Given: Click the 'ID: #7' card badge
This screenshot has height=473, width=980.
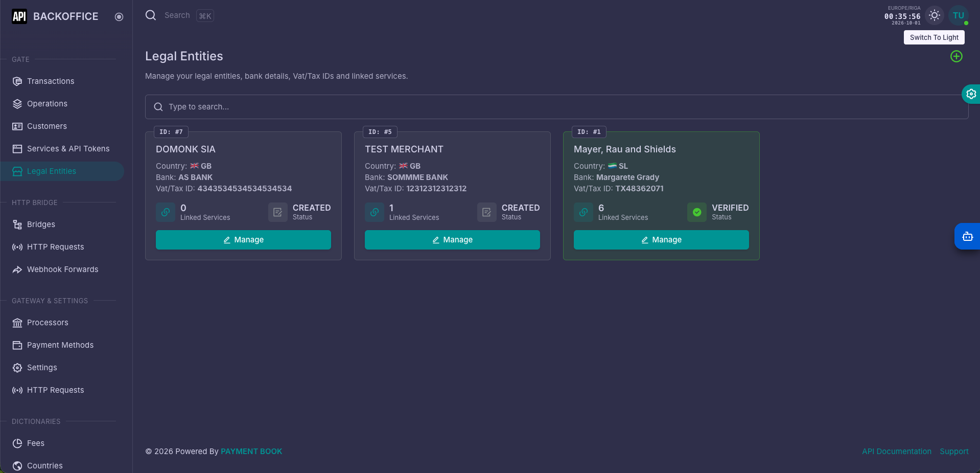Looking at the screenshot, I should pos(171,132).
